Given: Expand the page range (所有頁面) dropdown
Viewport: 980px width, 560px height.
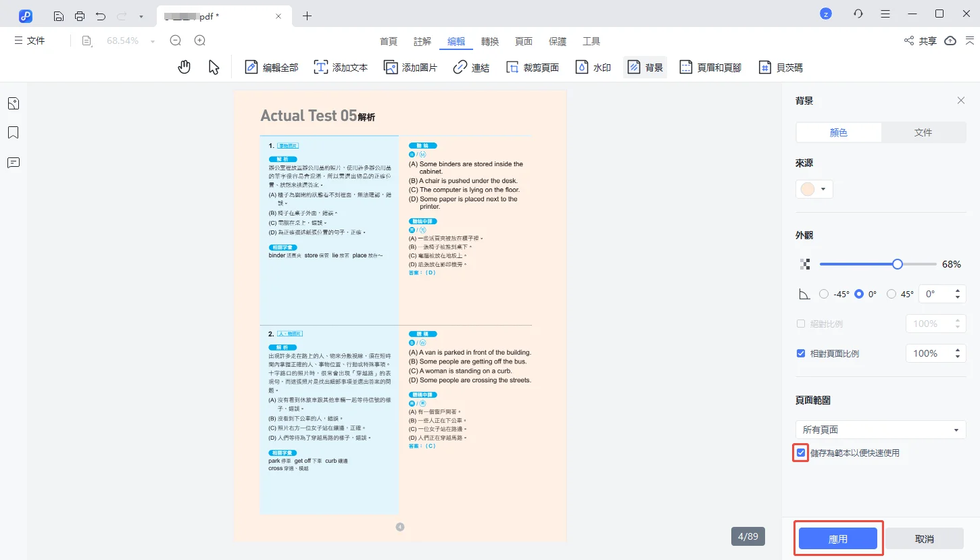Looking at the screenshot, I should pos(880,430).
